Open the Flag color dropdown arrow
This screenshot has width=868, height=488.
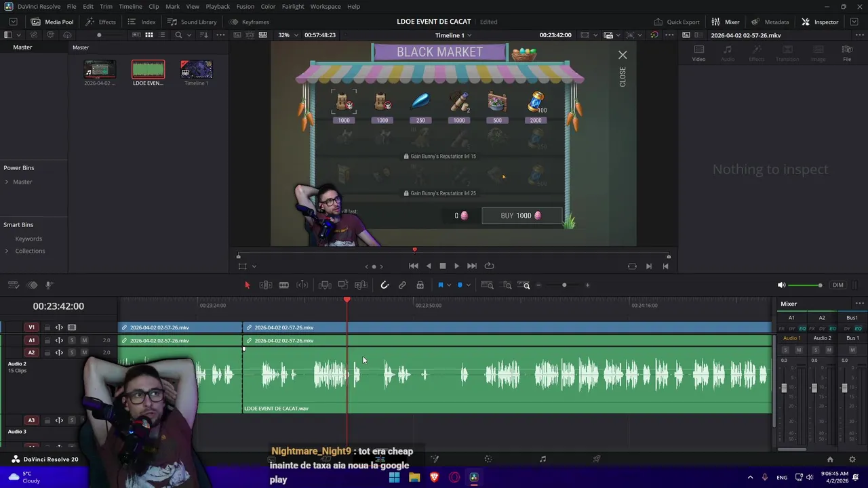click(448, 285)
